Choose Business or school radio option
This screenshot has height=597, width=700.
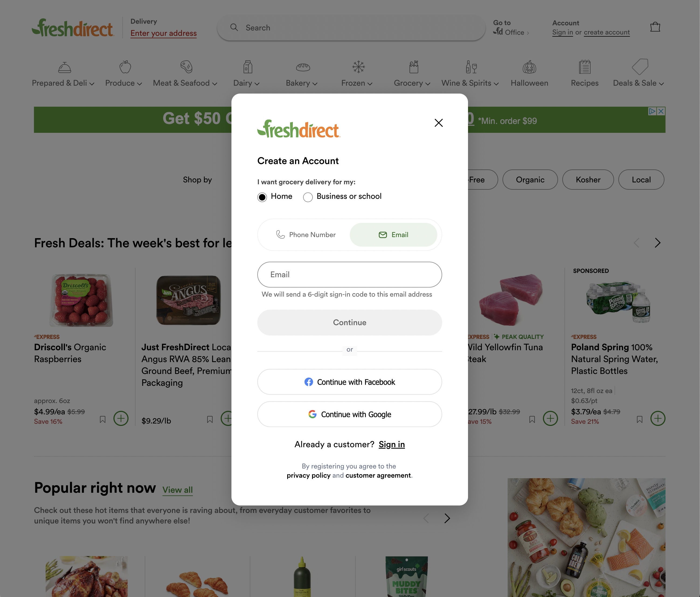(x=308, y=197)
